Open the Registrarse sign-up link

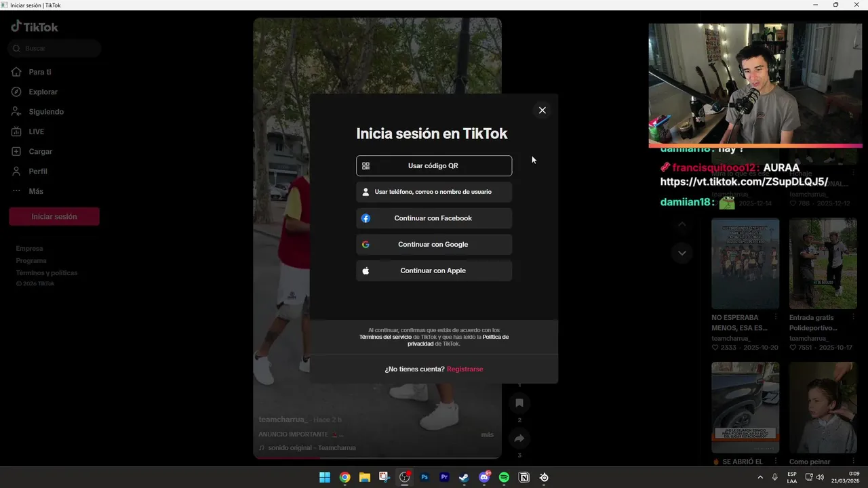point(465,369)
